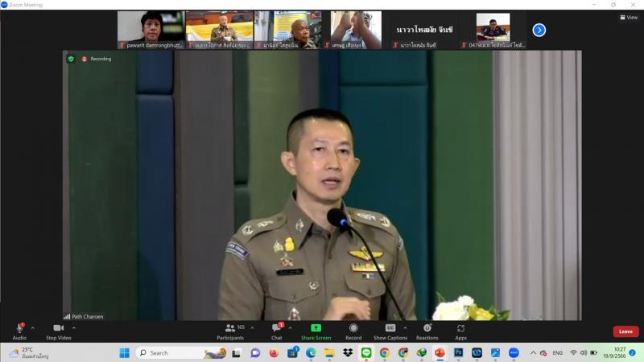644x362 pixels.
Task: Unmute the microphone with the Audio button
Action: tap(19, 331)
